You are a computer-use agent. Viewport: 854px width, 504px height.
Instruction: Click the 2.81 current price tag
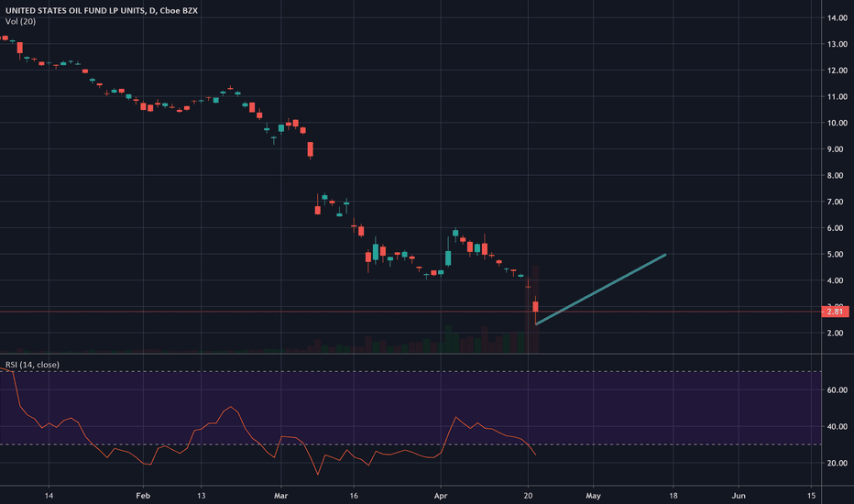pos(835,312)
